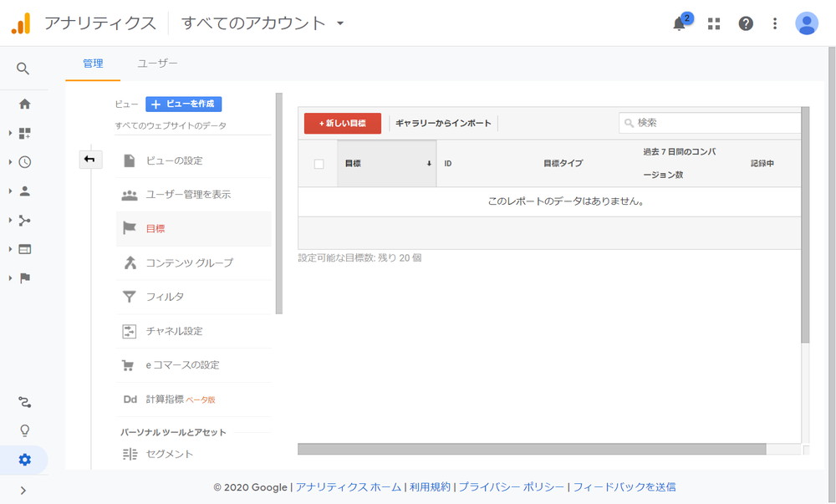Viewport: 836px width, 504px height.
Task: Click the +新しい目標 button
Action: pos(342,123)
